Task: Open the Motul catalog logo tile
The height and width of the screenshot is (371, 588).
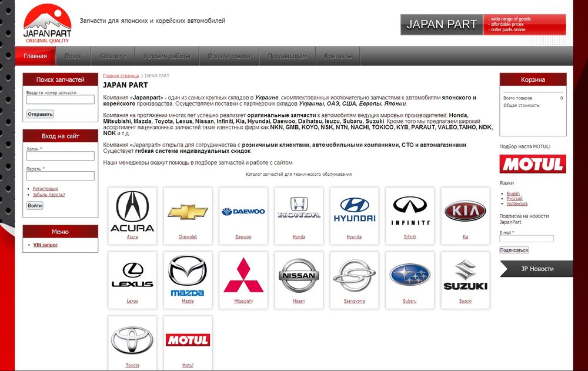Action: pos(188,340)
